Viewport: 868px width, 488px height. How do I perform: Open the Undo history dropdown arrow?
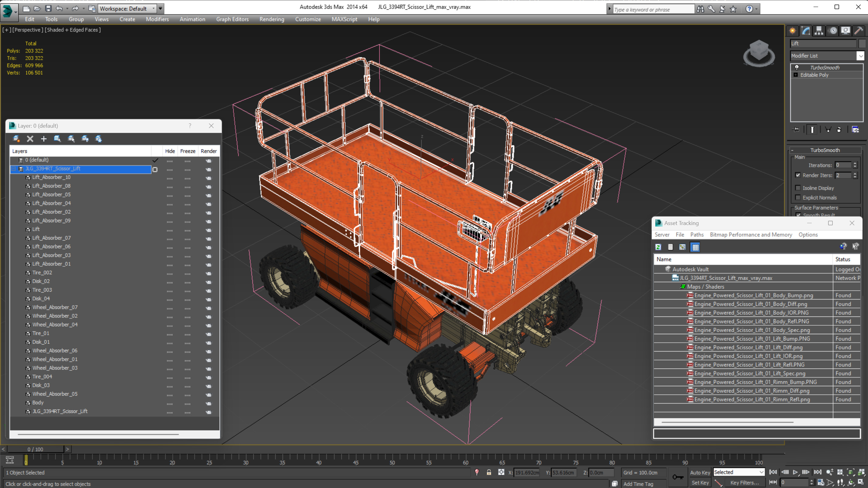[x=67, y=9]
